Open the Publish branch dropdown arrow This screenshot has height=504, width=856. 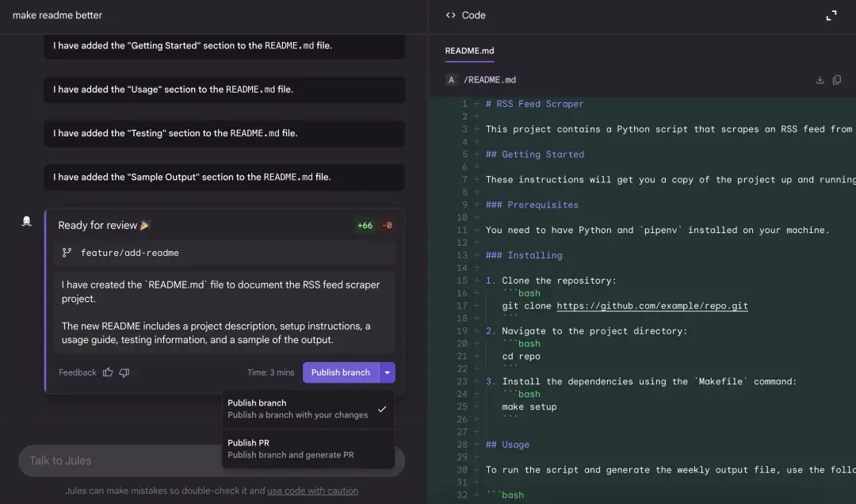(387, 372)
